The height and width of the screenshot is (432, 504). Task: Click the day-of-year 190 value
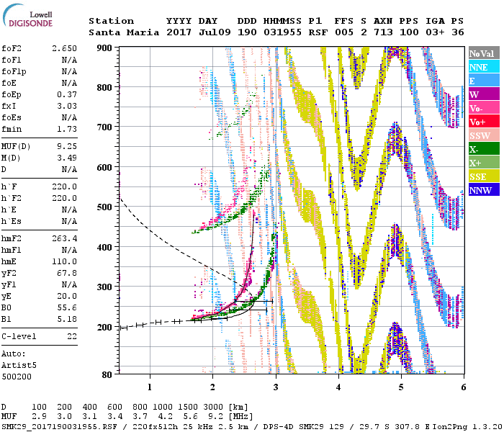[x=247, y=32]
